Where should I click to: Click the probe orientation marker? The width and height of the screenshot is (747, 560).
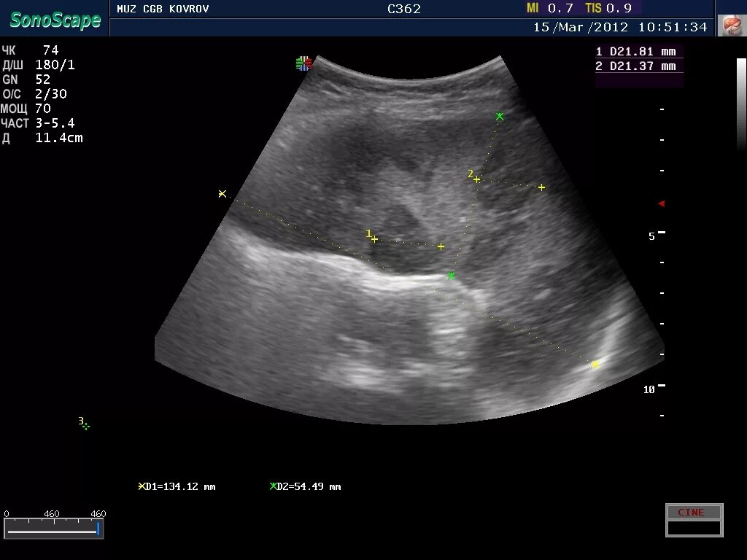[303, 63]
